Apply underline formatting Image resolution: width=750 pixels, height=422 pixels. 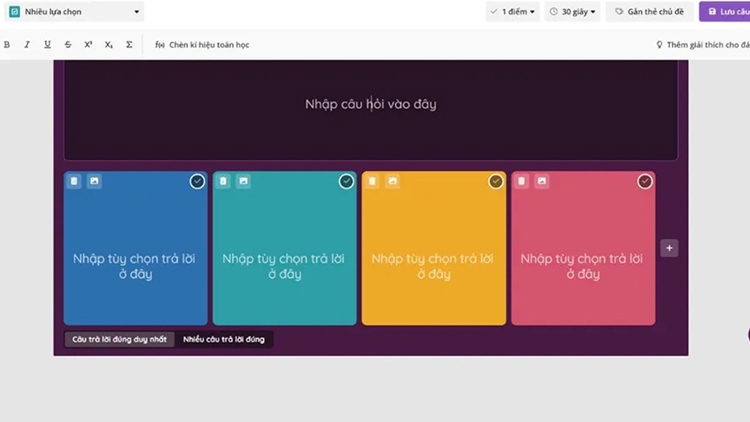(x=47, y=44)
